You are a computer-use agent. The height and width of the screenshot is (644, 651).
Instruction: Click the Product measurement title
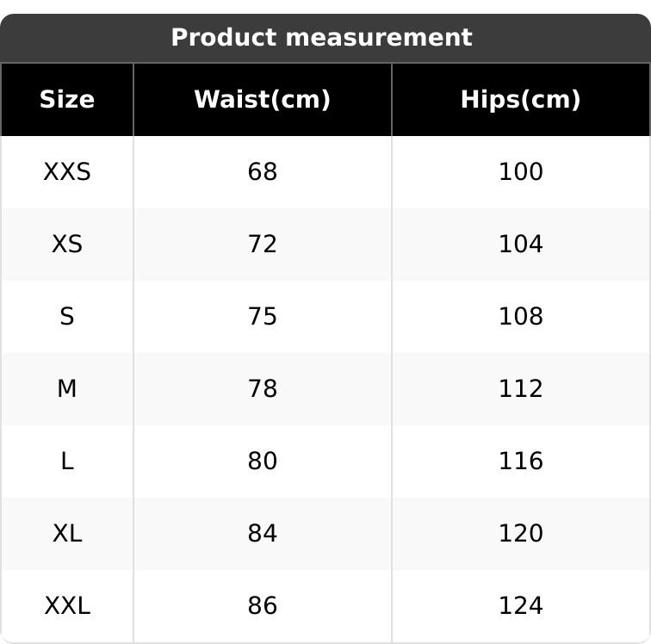pyautogui.click(x=321, y=38)
